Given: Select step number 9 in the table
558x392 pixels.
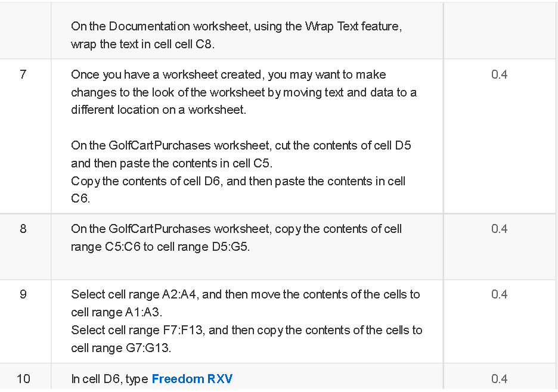Looking at the screenshot, I should 23,294.
